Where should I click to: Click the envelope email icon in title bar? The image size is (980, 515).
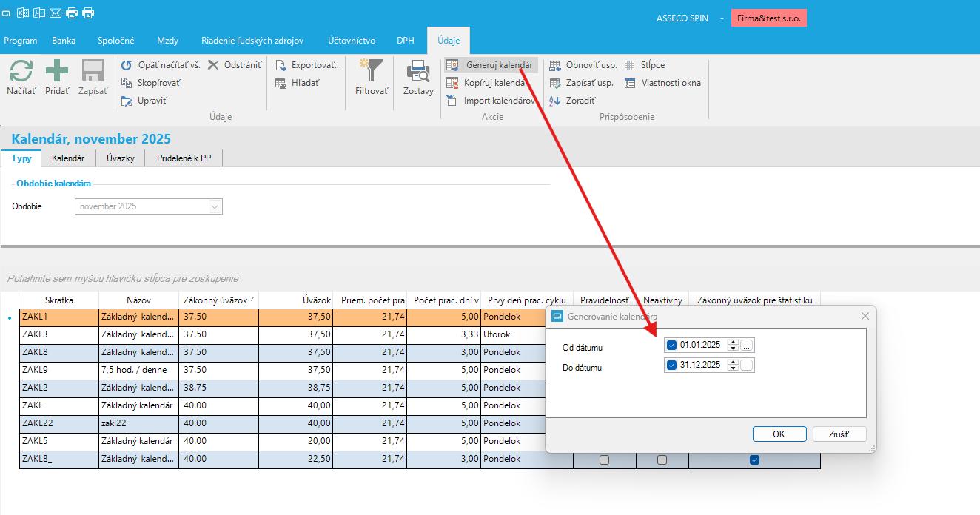click(x=56, y=13)
